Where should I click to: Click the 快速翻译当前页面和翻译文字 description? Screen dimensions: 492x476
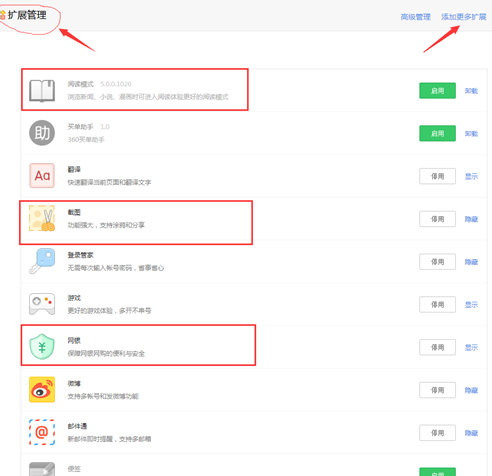coord(109,182)
